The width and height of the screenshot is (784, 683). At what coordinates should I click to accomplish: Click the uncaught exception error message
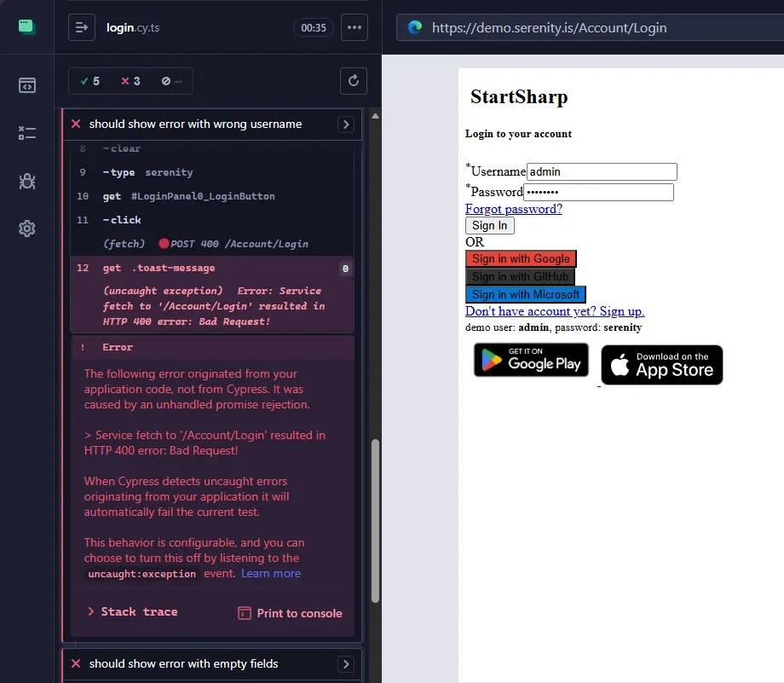[x=214, y=306]
